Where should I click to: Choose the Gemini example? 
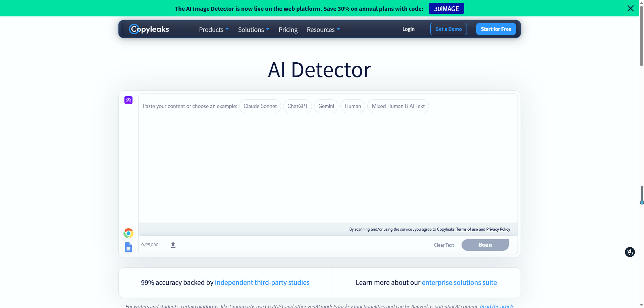326,106
